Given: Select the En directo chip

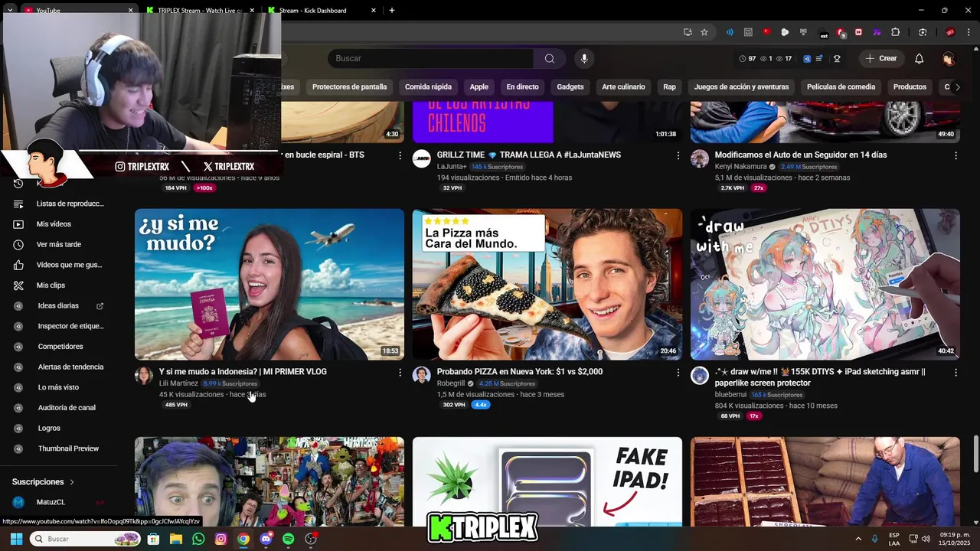Looking at the screenshot, I should click(522, 86).
